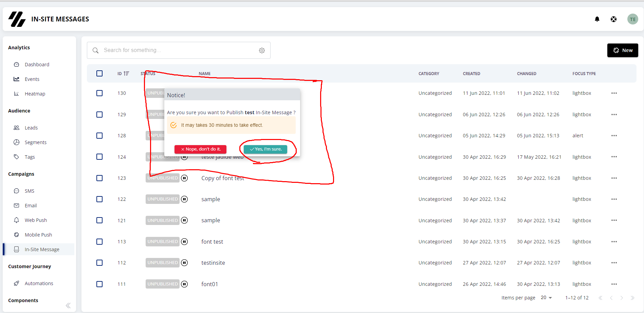Open more actions for row 130
The height and width of the screenshot is (313, 644).
click(614, 93)
